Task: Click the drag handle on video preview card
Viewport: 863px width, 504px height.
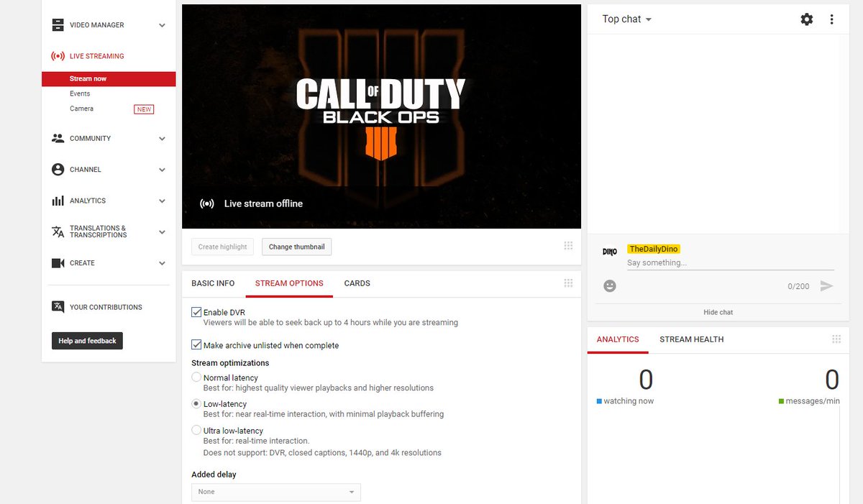Action: point(568,246)
